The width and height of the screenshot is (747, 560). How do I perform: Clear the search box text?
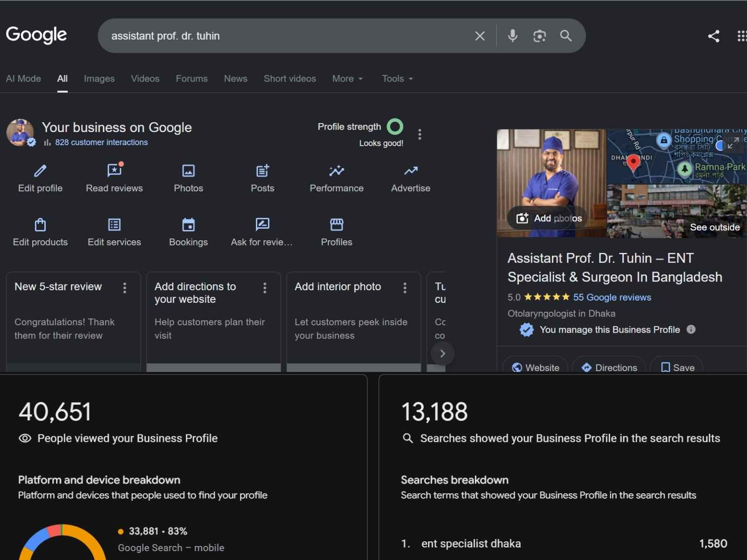pyautogui.click(x=479, y=36)
